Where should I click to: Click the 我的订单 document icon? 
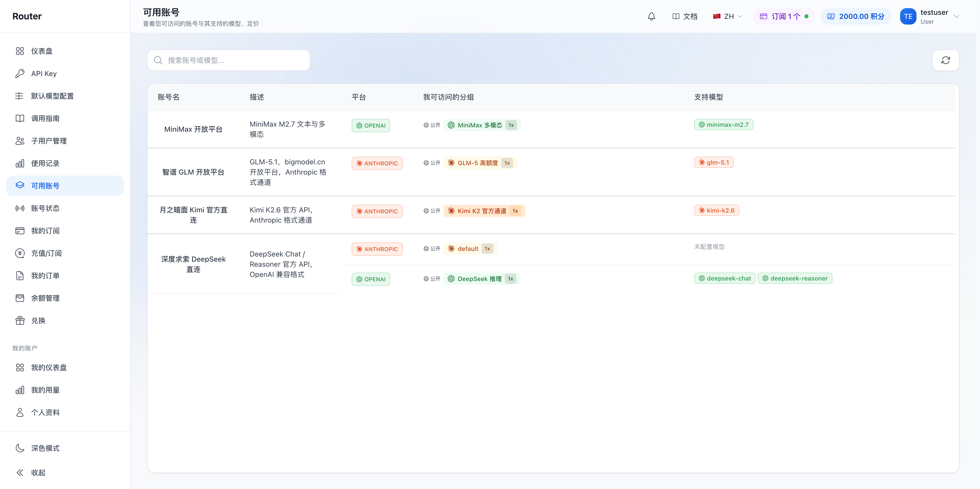point(20,276)
